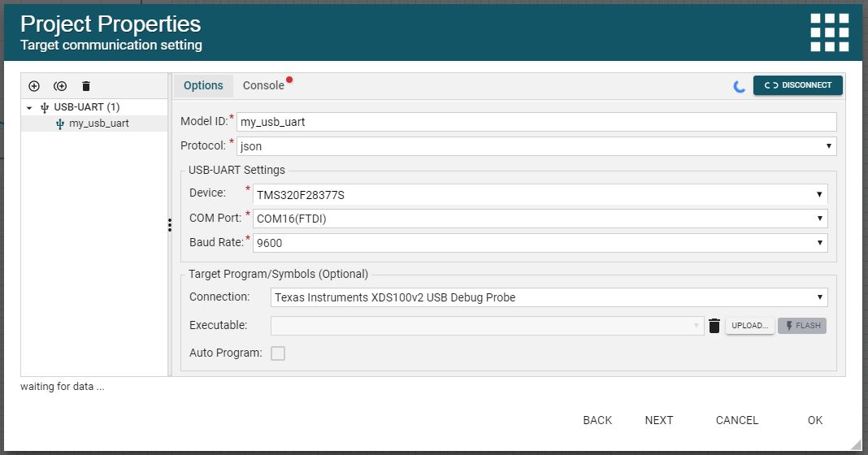Click the Upload... button
This screenshot has width=868, height=455.
[x=749, y=326]
